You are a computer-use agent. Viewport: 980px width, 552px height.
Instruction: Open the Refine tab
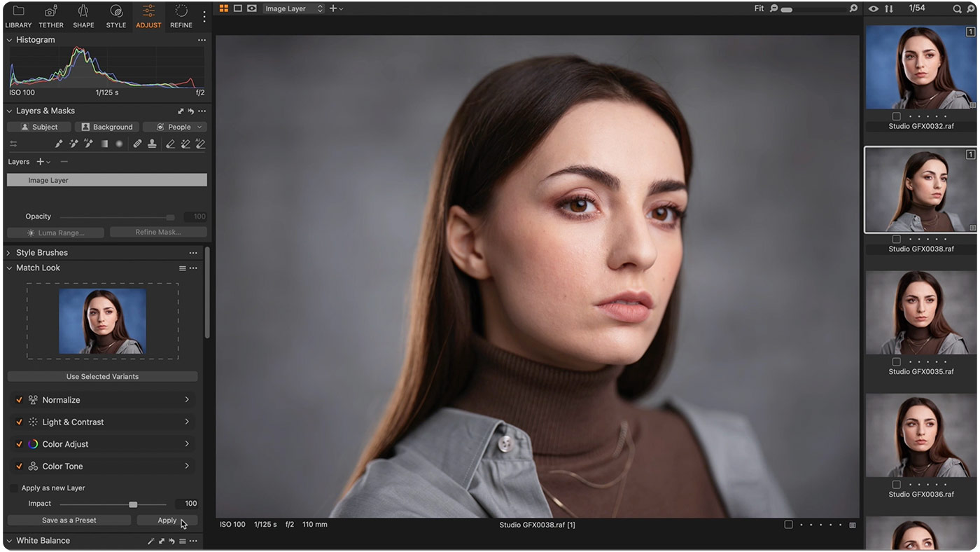pos(181,16)
